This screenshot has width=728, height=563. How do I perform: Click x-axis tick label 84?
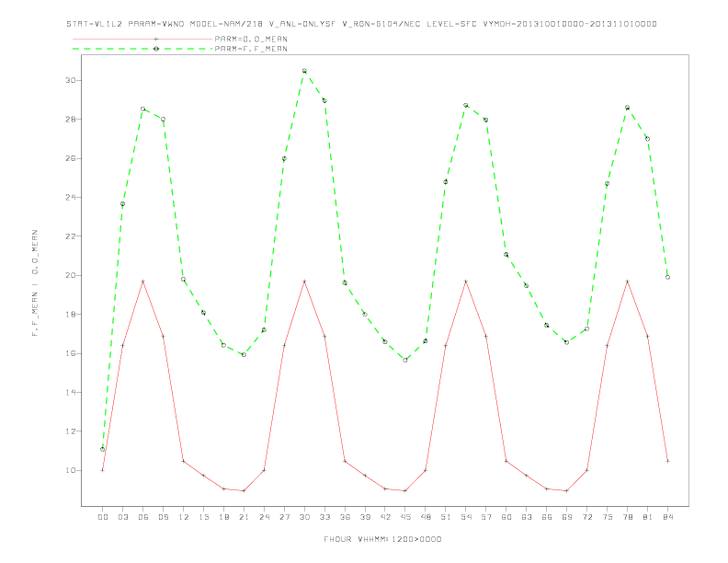(667, 517)
